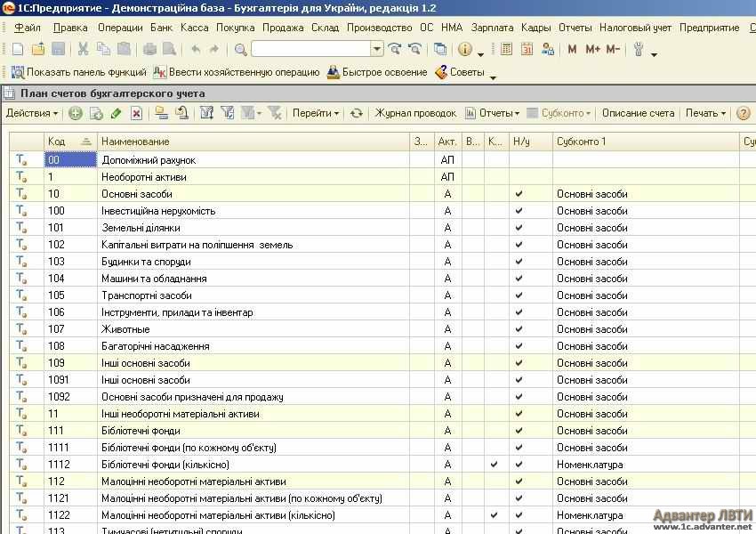The height and width of the screenshot is (534, 756).
Task: Expand the Перейти dropdown
Action: (316, 113)
